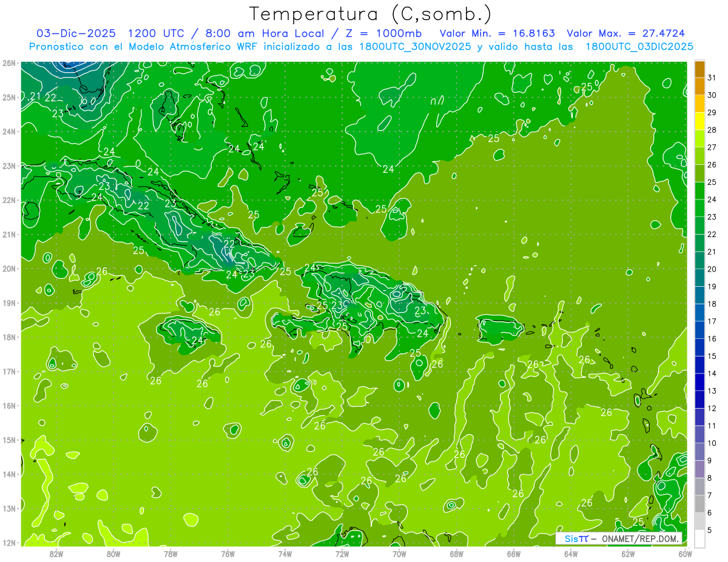The image size is (728, 562).
Task: Click the number 10 on the color scale
Action: [712, 443]
